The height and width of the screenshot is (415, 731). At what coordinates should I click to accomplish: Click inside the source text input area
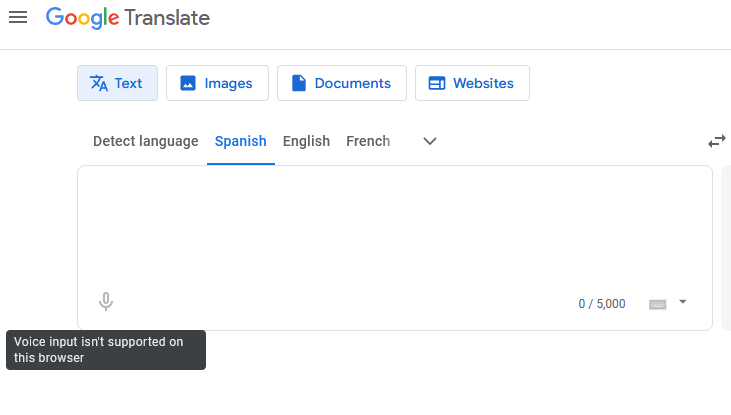394,225
